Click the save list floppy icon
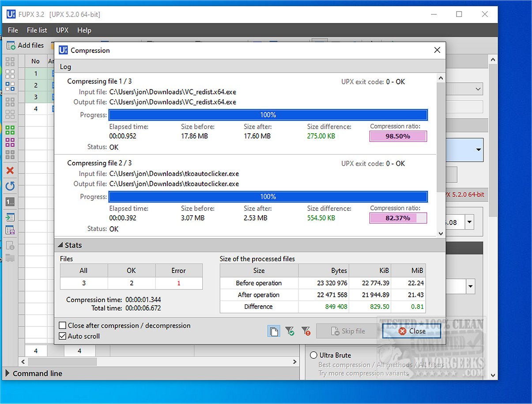The width and height of the screenshot is (532, 404). [x=10, y=230]
